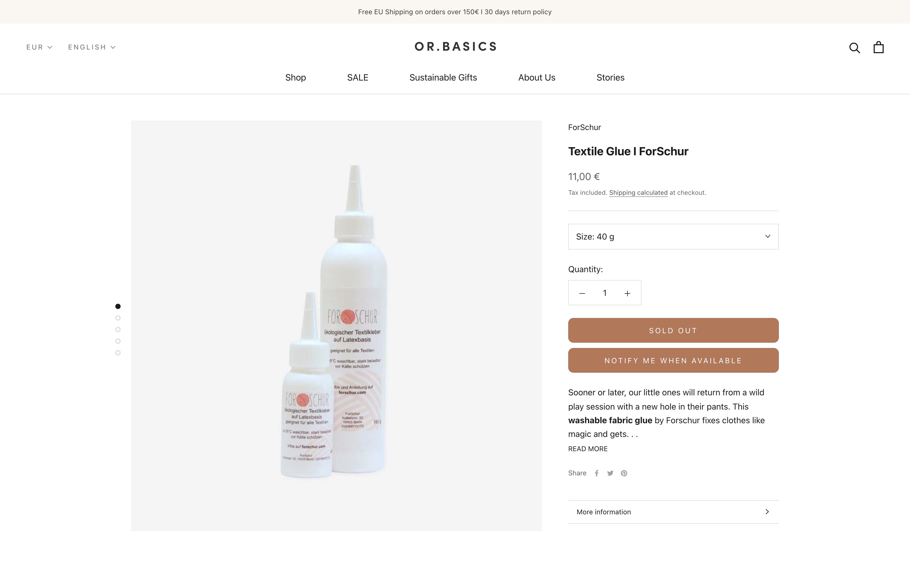
Task: Select the third image gallery dot
Action: coord(118,330)
